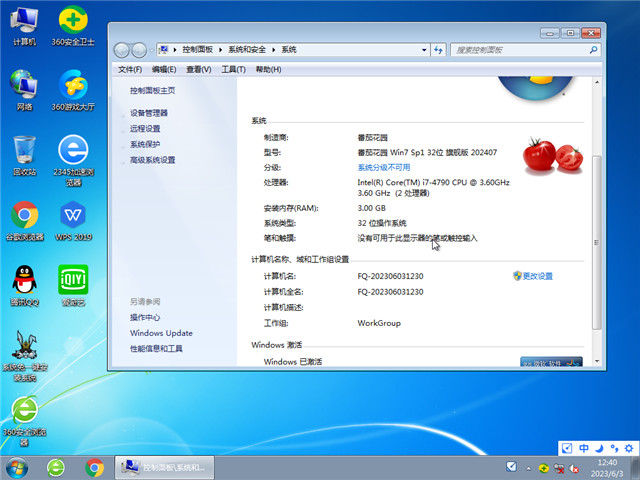Click 控制面板 breadcrumb segment
The height and width of the screenshot is (480, 640).
198,49
